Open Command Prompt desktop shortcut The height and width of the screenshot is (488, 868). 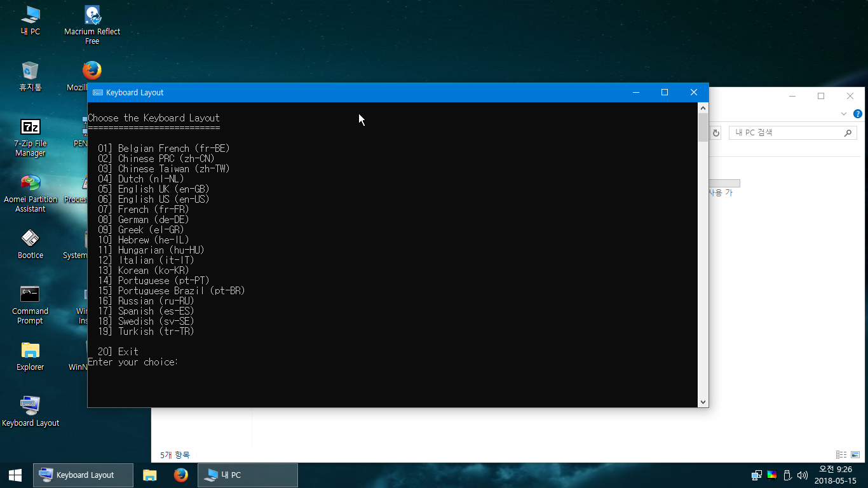[30, 305]
